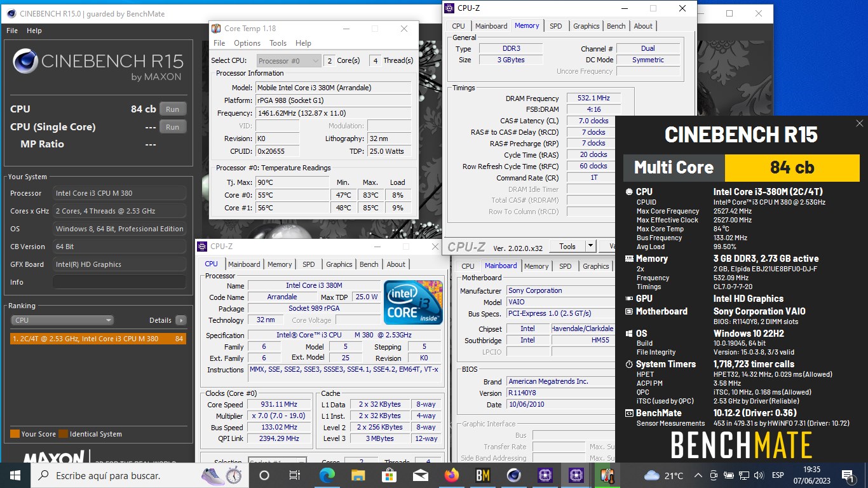Click Core Temp model field Mobile Intel Core i3 380M
Viewport: 868px width, 488px height.
click(x=334, y=88)
